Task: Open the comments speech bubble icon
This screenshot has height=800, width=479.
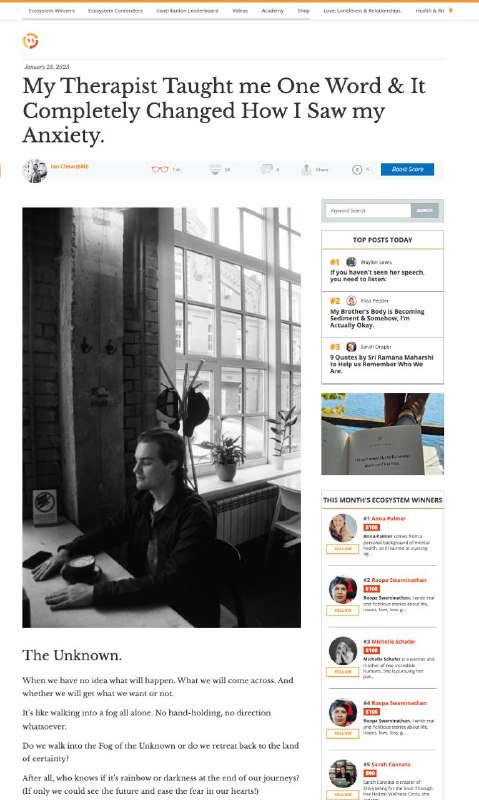Action: pyautogui.click(x=267, y=169)
